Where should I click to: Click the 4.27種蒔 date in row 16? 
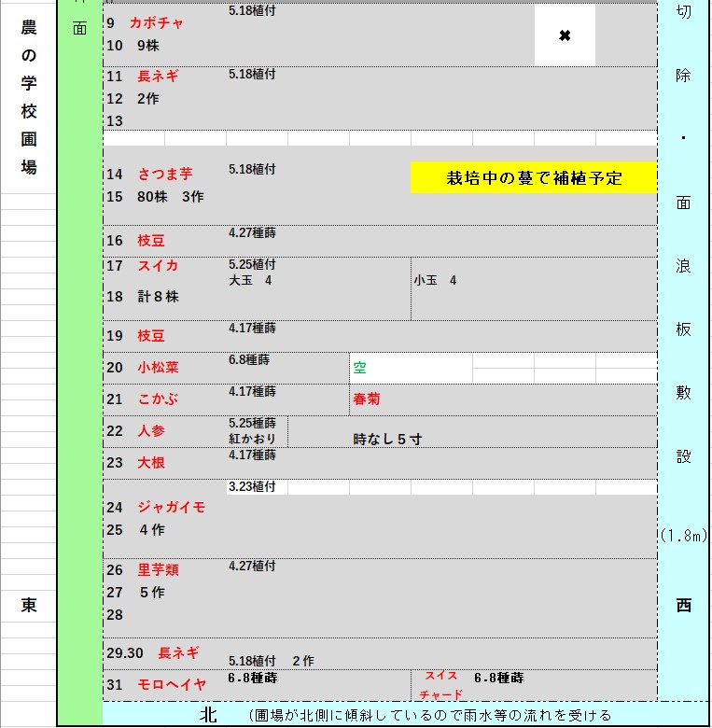click(252, 232)
